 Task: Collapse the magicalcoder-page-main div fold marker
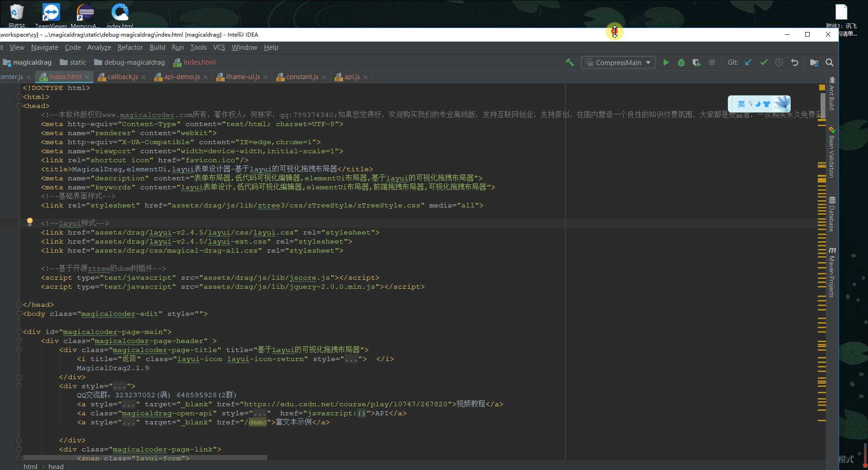click(19, 332)
